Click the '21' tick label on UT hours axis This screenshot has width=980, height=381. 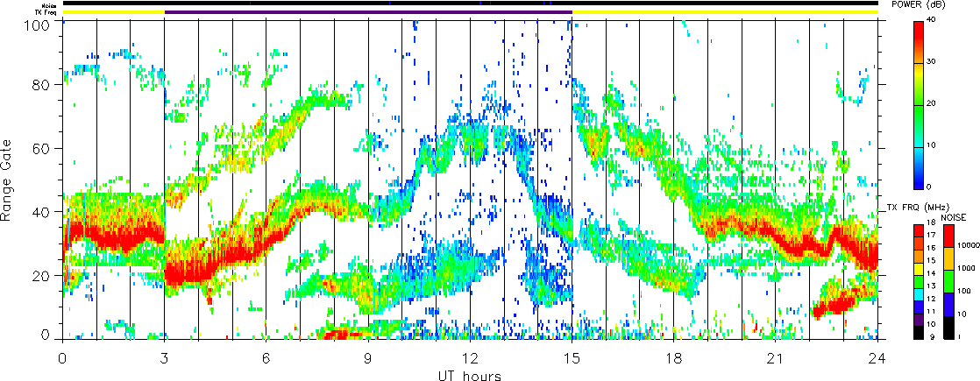coord(776,358)
